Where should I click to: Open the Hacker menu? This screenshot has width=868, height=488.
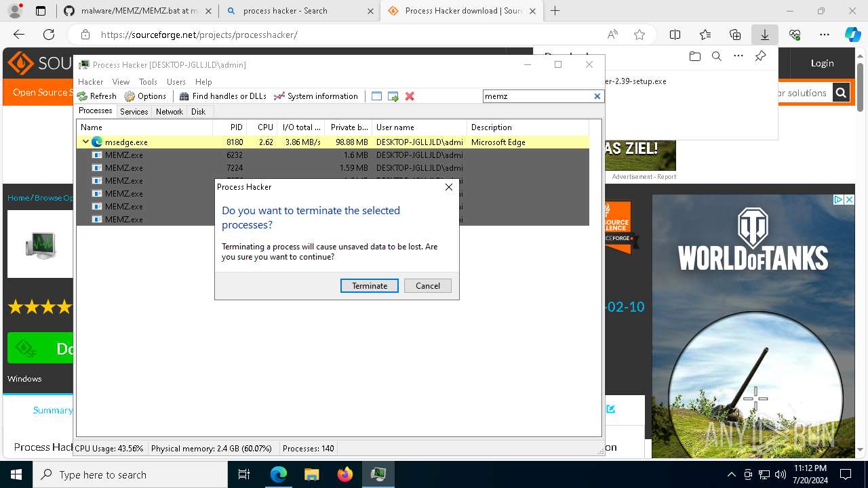point(91,81)
